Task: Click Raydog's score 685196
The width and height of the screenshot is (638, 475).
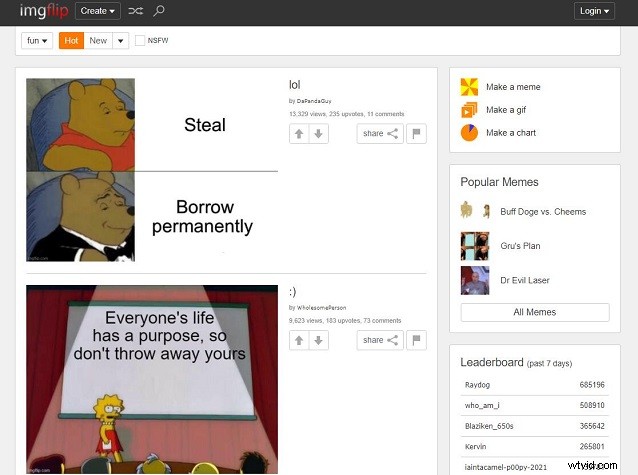Action: [x=592, y=385]
